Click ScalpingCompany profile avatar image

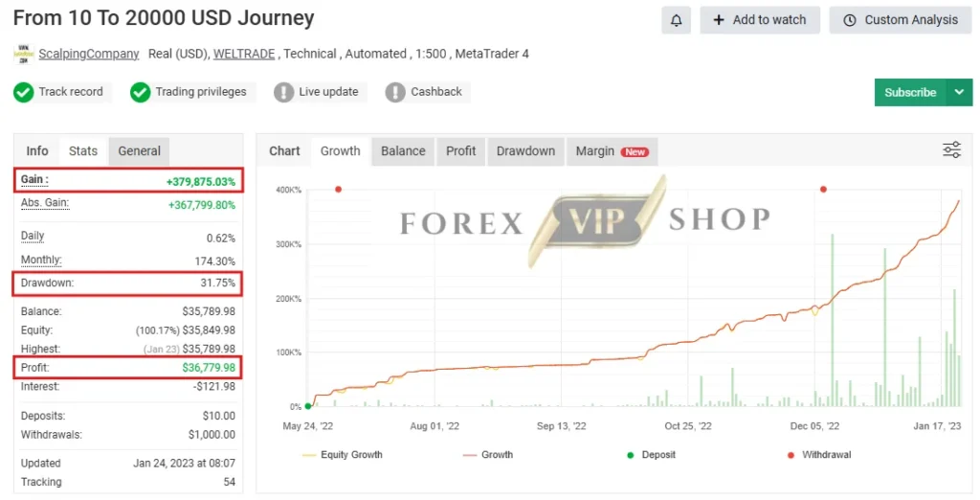pos(23,54)
